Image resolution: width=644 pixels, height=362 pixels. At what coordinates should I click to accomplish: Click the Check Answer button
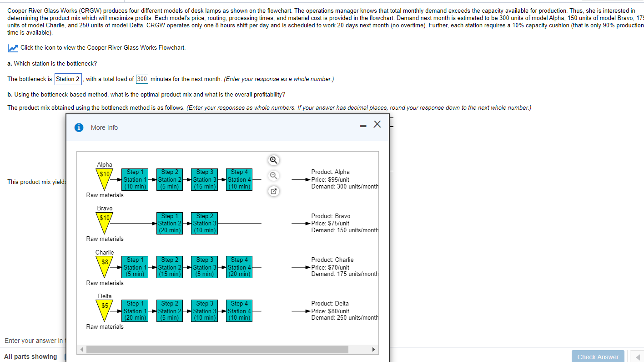(598, 357)
